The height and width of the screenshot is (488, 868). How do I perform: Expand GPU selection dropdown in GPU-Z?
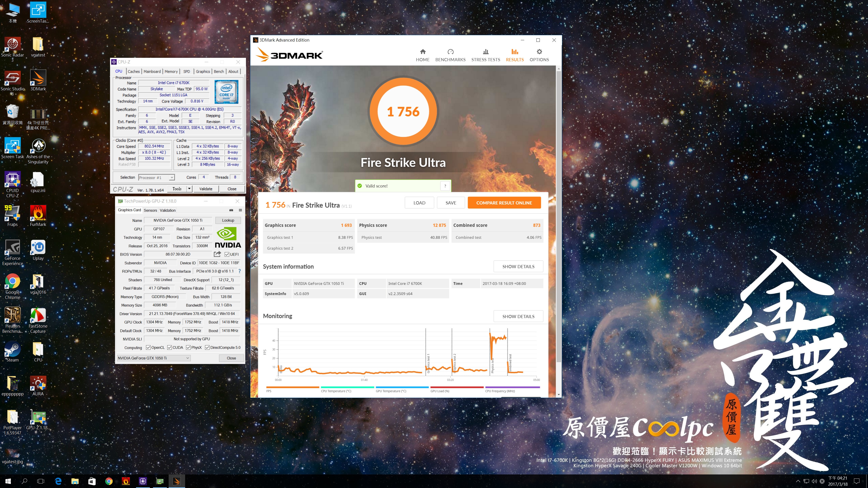(x=154, y=358)
